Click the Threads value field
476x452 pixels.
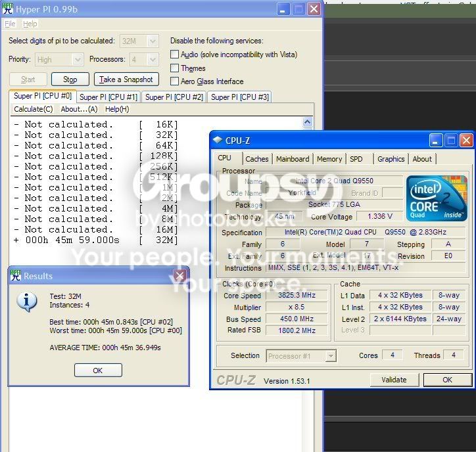coord(454,355)
